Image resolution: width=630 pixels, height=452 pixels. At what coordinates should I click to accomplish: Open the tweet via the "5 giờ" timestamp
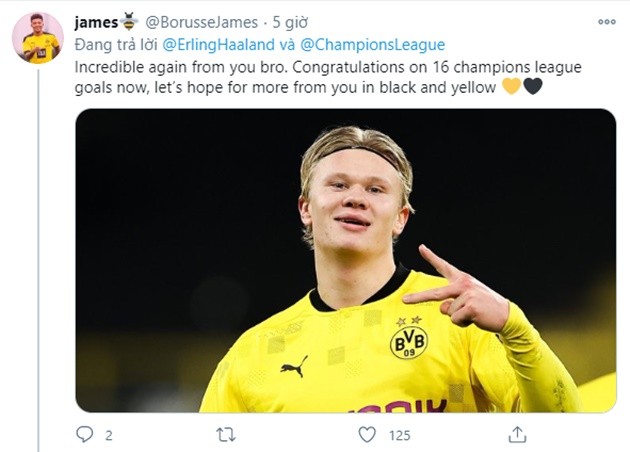point(288,21)
